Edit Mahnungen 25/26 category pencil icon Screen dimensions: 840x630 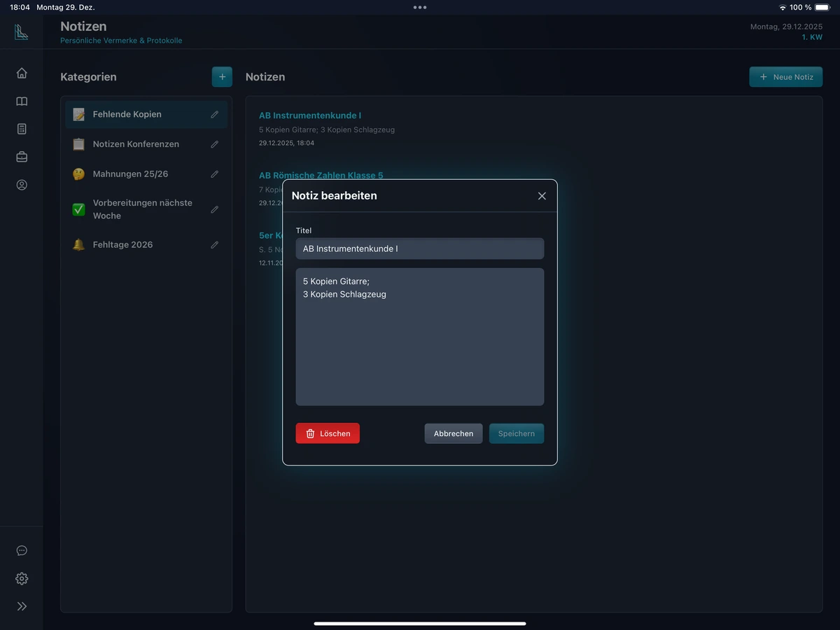click(x=215, y=174)
